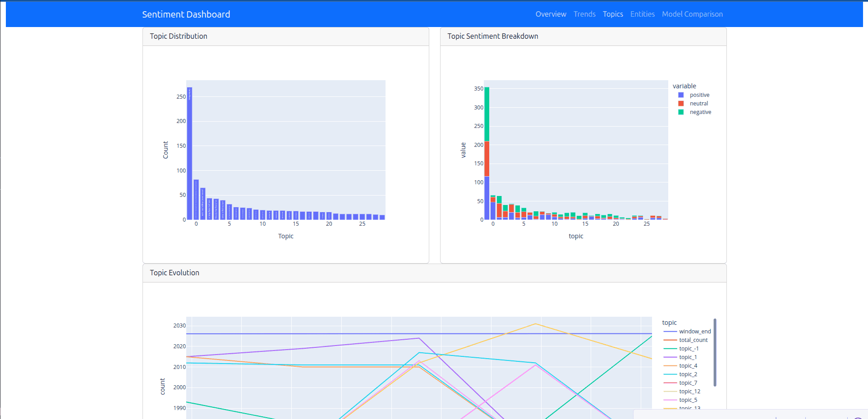
Task: Hide the positive series via legend
Action: tap(699, 95)
